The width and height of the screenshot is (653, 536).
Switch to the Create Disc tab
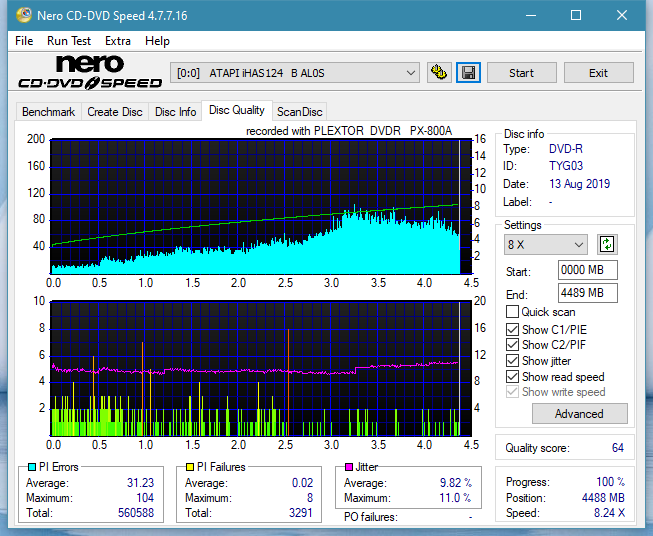[x=115, y=112]
